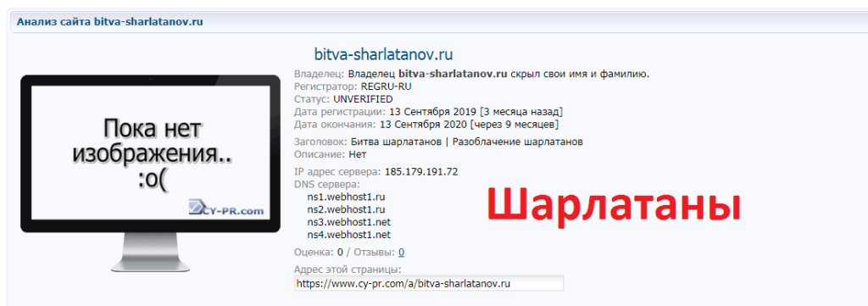This screenshot has height=306, width=868.
Task: Click DNS server ns3.webhost1.net
Action: click(348, 222)
